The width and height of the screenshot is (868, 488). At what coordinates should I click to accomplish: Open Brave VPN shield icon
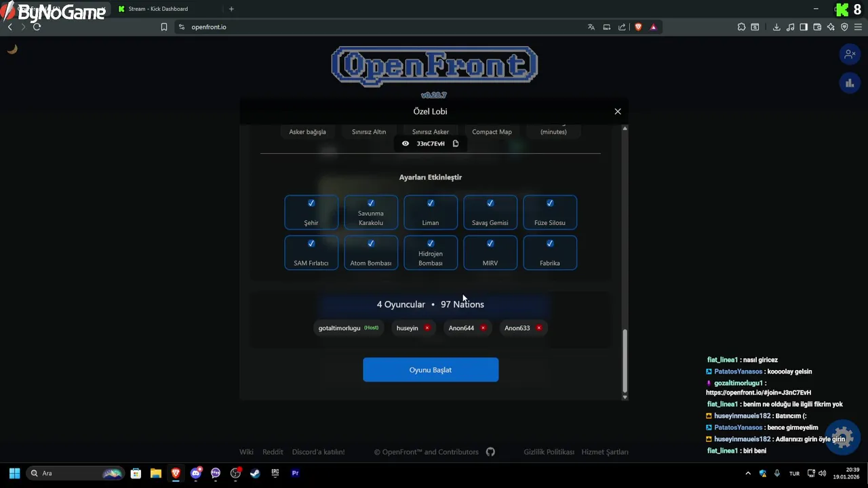tap(844, 27)
